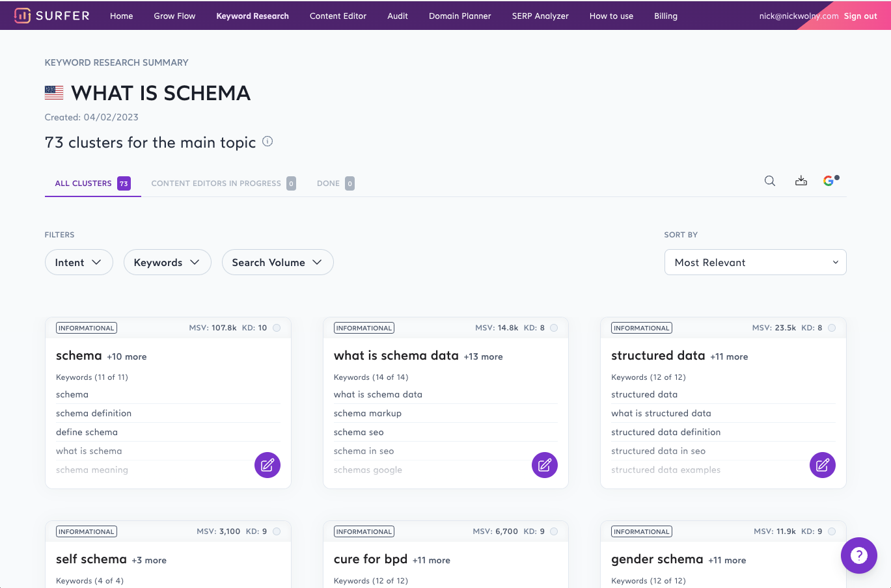Viewport: 891px width, 588px height.
Task: Click the structured data cluster title
Action: coord(658,356)
